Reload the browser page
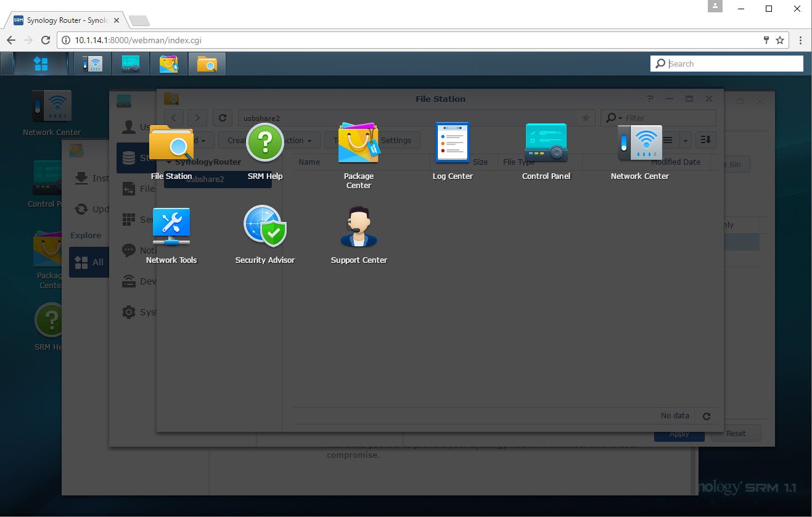The width and height of the screenshot is (812, 517). 45,40
